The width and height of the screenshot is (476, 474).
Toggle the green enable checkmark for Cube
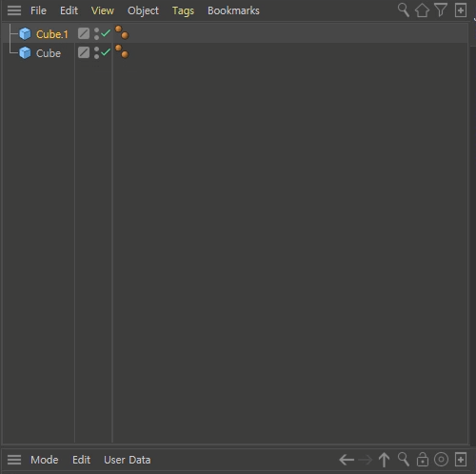pos(106,51)
